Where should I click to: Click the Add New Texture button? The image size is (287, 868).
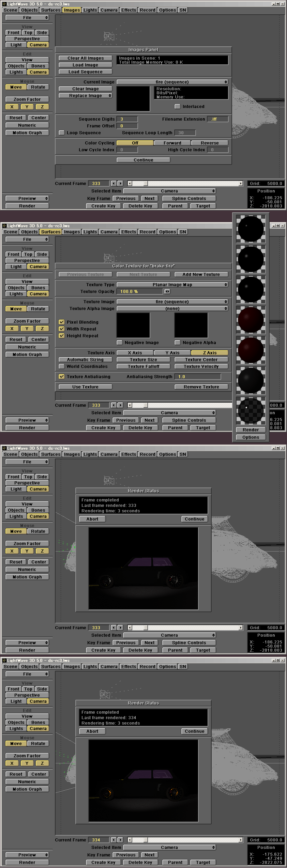(201, 275)
